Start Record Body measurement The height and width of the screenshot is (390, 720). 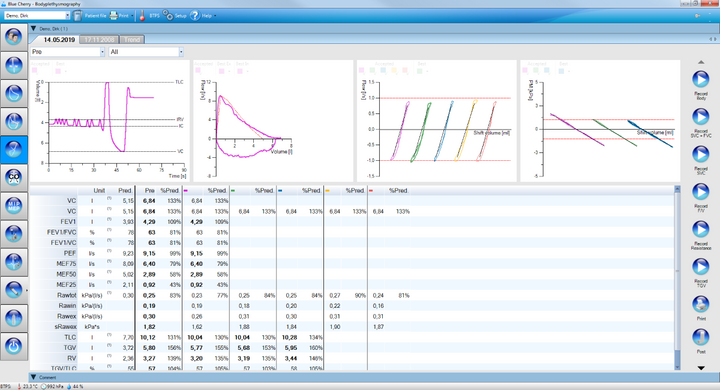pos(701,79)
